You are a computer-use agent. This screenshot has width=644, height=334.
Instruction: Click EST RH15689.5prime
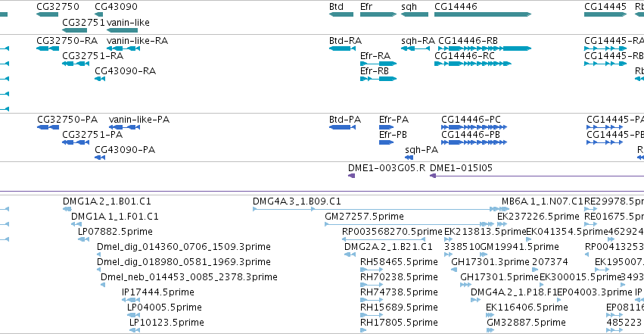pos(372,316)
